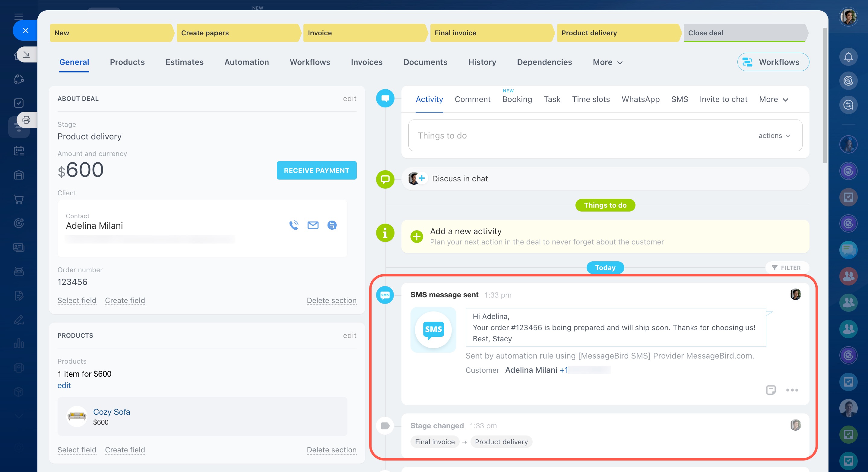Select the WhatsApp activity tab
This screenshot has width=868, height=472.
coord(640,100)
